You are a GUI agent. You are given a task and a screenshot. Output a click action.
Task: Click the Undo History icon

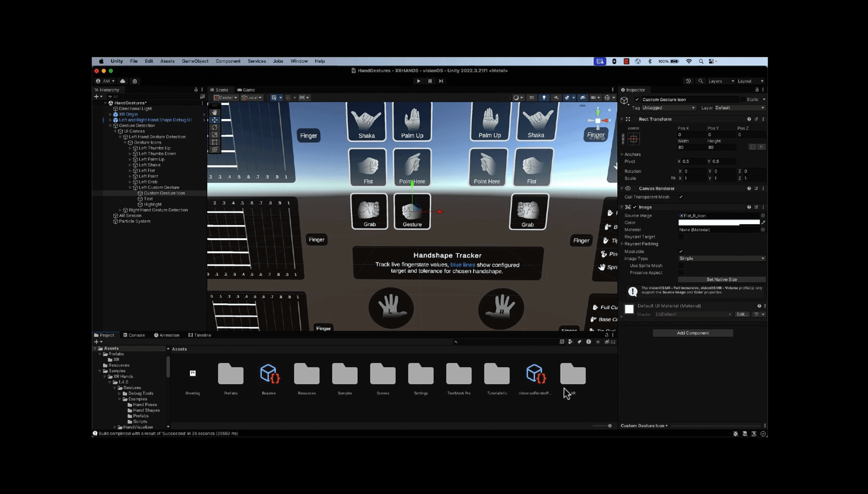688,81
